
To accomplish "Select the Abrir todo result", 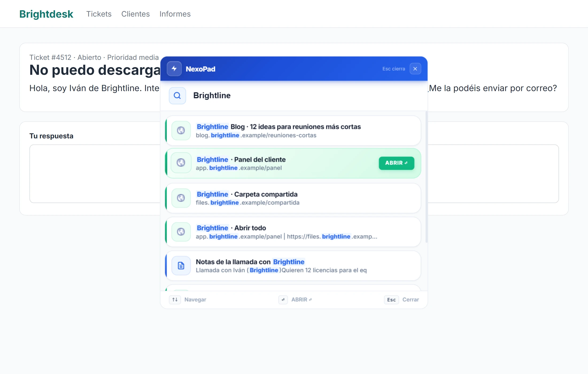I will click(x=293, y=232).
